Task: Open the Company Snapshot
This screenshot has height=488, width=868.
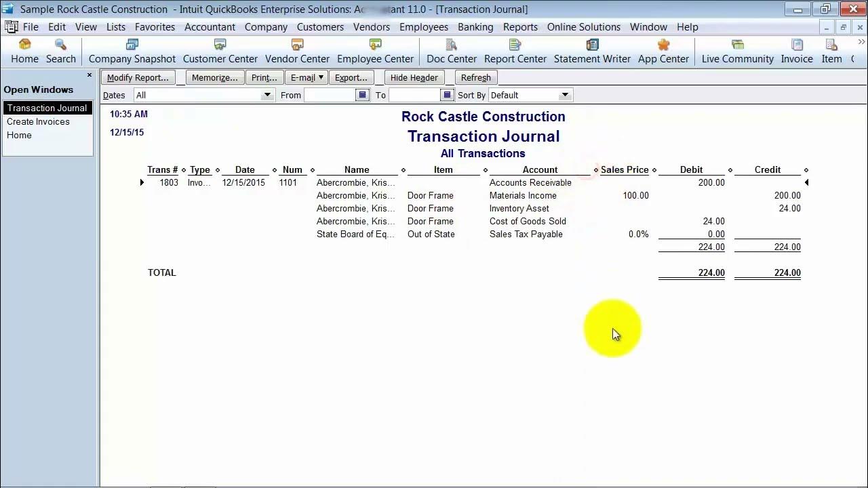Action: [x=132, y=52]
